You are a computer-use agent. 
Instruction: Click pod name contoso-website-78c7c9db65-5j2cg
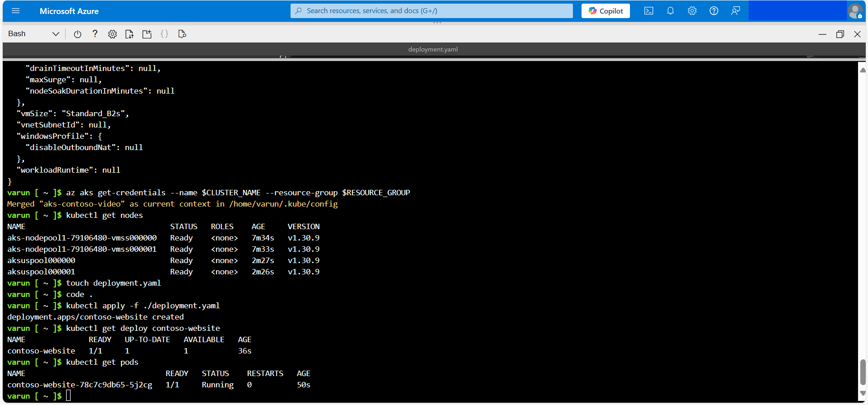pyautogui.click(x=80, y=385)
